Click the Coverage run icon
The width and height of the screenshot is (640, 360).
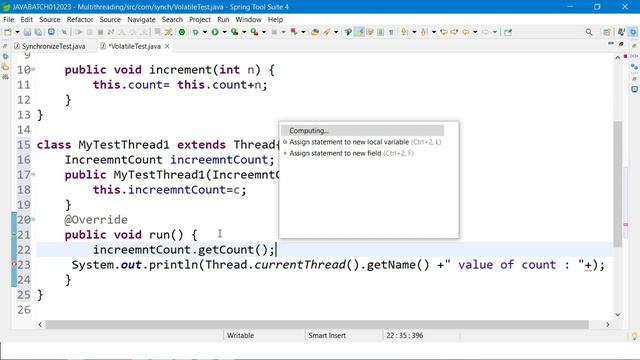(234, 32)
